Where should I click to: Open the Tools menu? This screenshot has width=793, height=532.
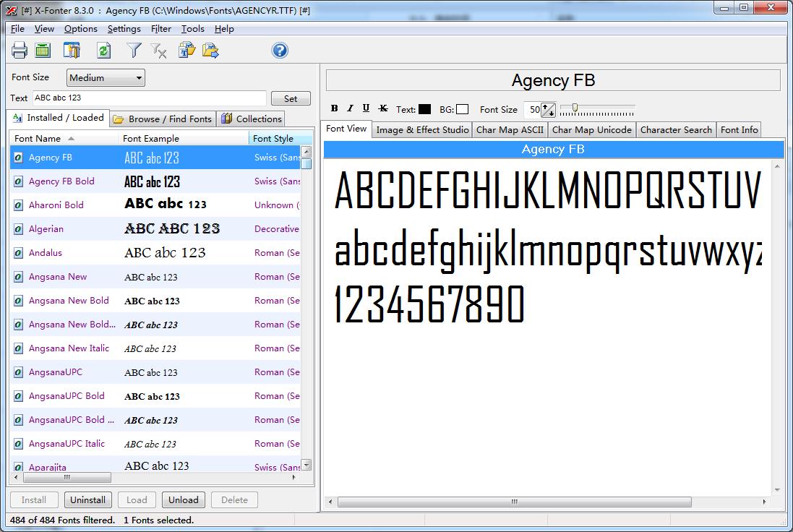pos(193,29)
